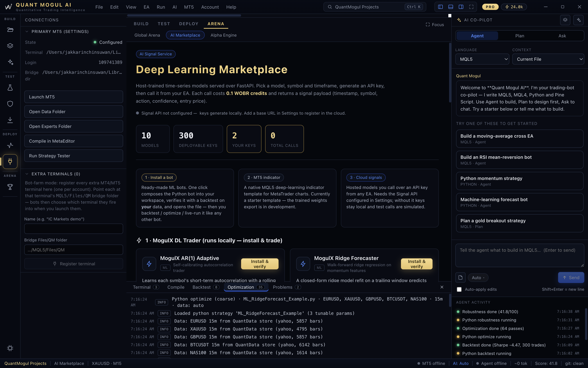Choose the Build a moving-average cross EA starter
The width and height of the screenshot is (588, 368).
[519, 139]
